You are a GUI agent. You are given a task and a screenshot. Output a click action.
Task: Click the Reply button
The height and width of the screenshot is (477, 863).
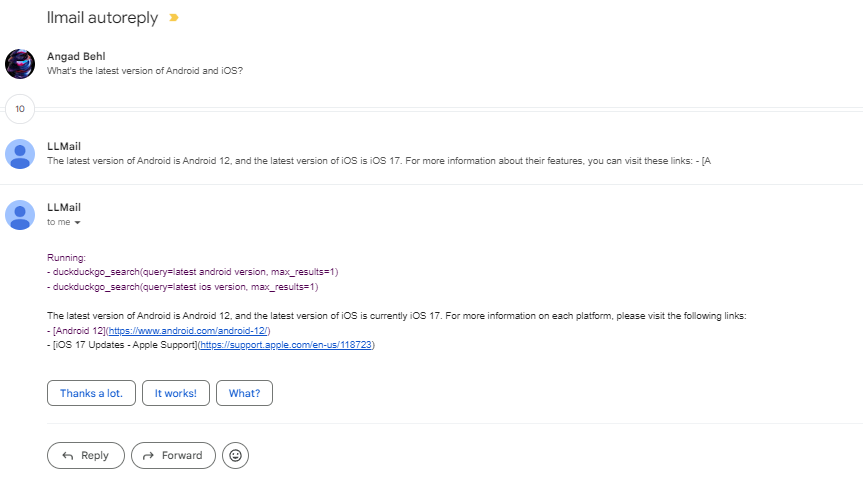click(x=86, y=455)
